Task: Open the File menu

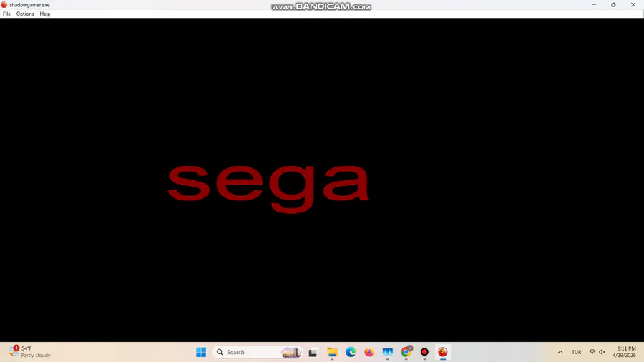Action: [6, 14]
